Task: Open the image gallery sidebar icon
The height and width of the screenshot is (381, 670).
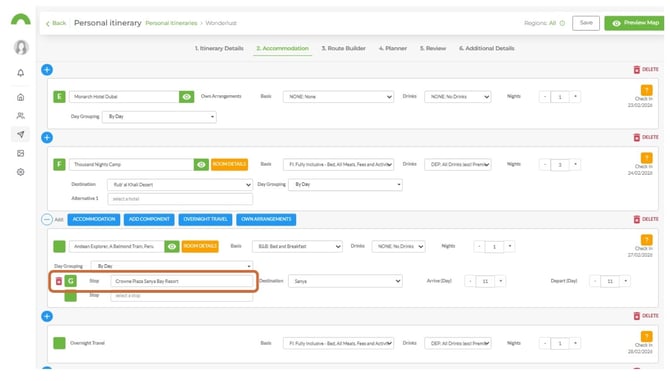Action: tap(21, 153)
